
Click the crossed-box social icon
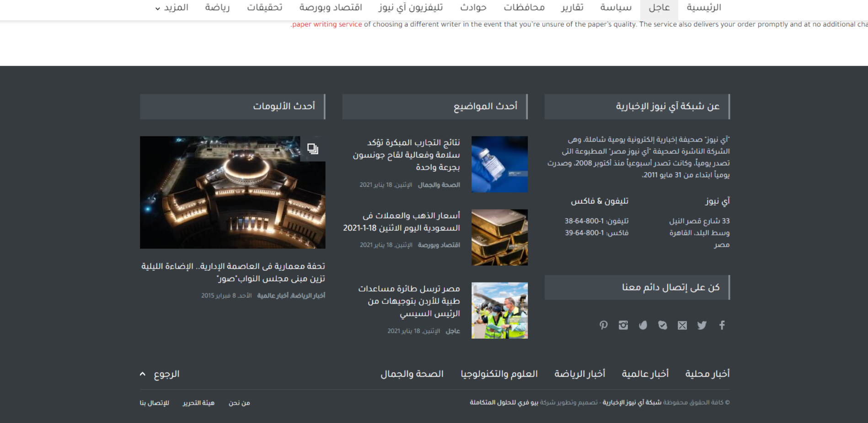(x=682, y=325)
